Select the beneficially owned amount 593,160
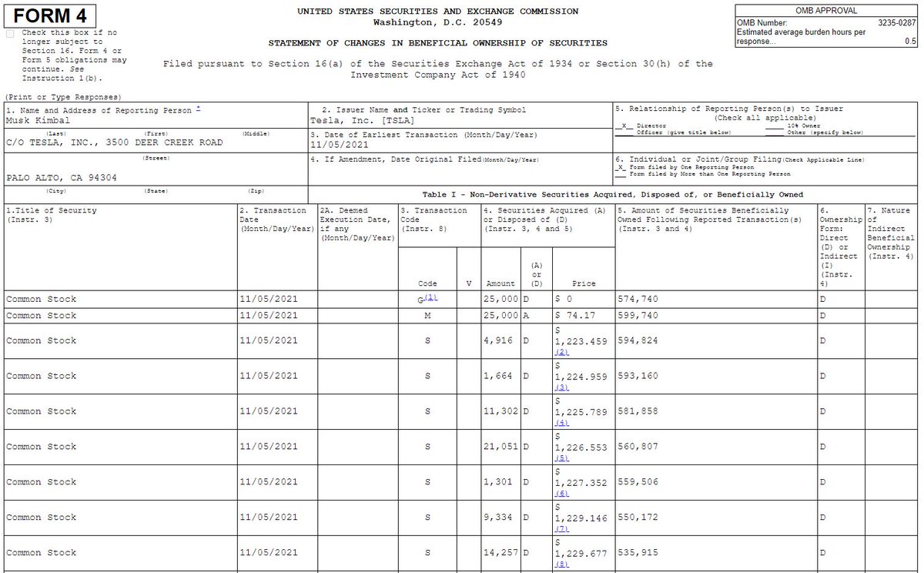 (x=638, y=376)
